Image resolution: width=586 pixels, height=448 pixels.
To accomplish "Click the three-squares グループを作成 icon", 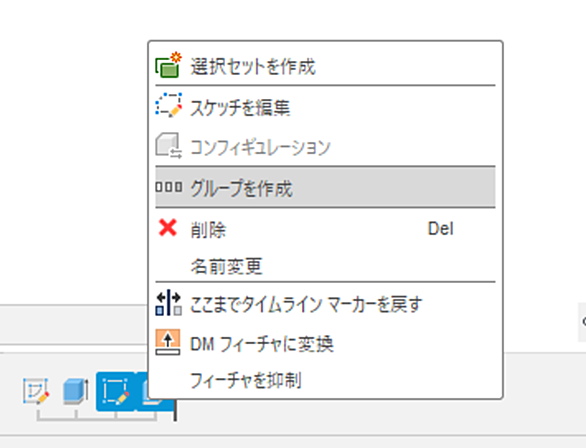I will [x=169, y=187].
